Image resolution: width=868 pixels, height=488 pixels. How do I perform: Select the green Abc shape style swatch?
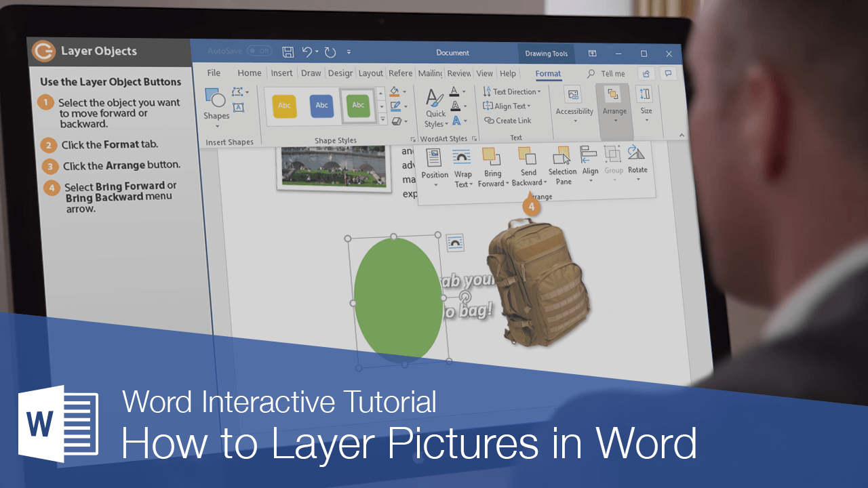click(x=358, y=105)
